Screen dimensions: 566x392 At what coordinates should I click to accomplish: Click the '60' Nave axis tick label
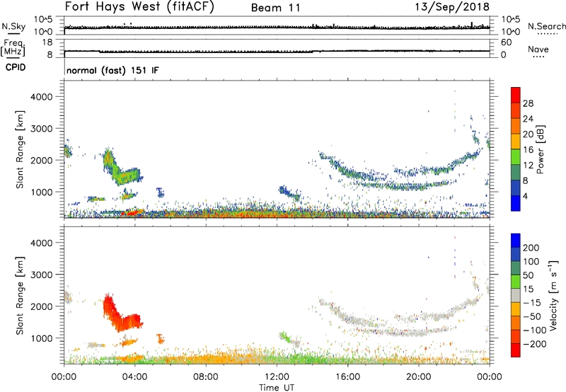click(x=506, y=42)
